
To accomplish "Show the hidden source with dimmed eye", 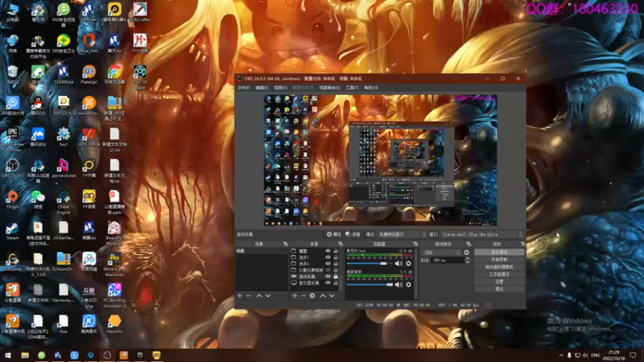I will point(328,270).
